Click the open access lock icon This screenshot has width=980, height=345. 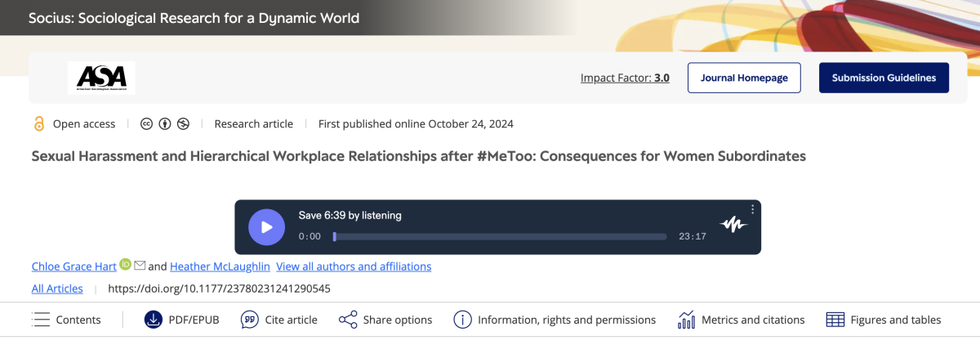click(38, 124)
